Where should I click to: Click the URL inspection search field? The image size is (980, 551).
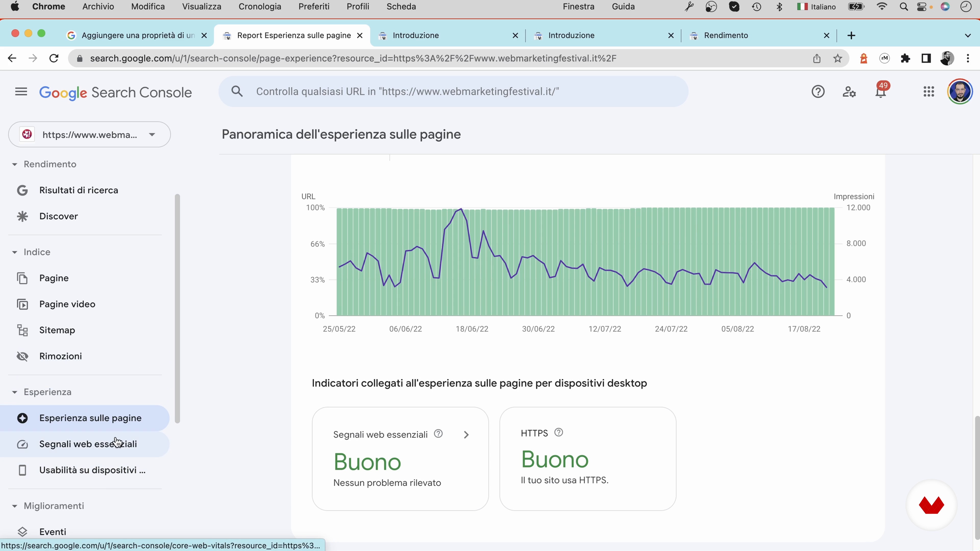453,91
